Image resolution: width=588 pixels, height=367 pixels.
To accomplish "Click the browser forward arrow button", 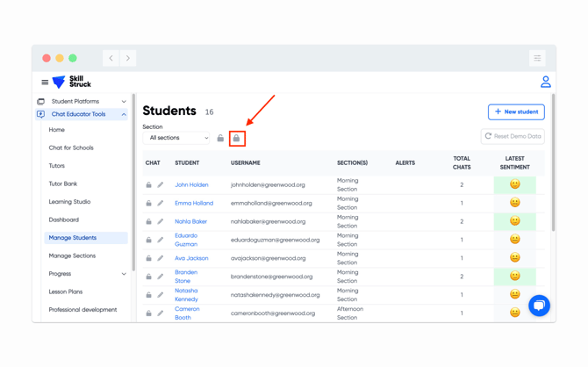I will (x=127, y=58).
